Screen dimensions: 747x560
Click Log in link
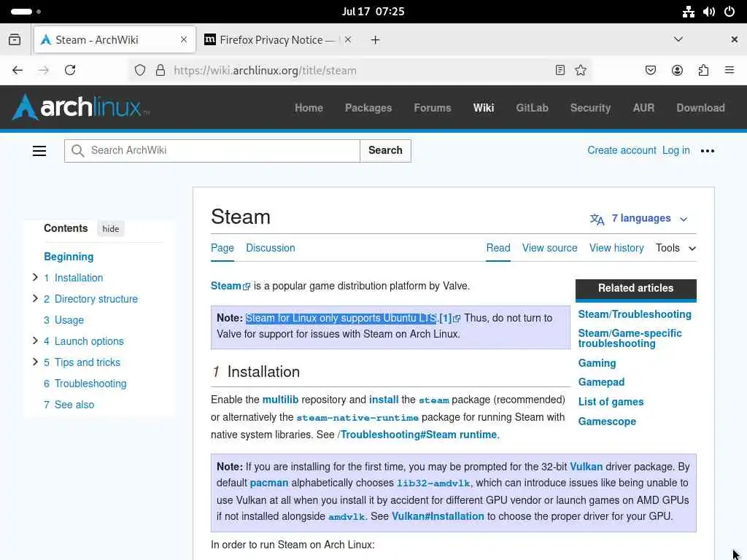pyautogui.click(x=676, y=150)
